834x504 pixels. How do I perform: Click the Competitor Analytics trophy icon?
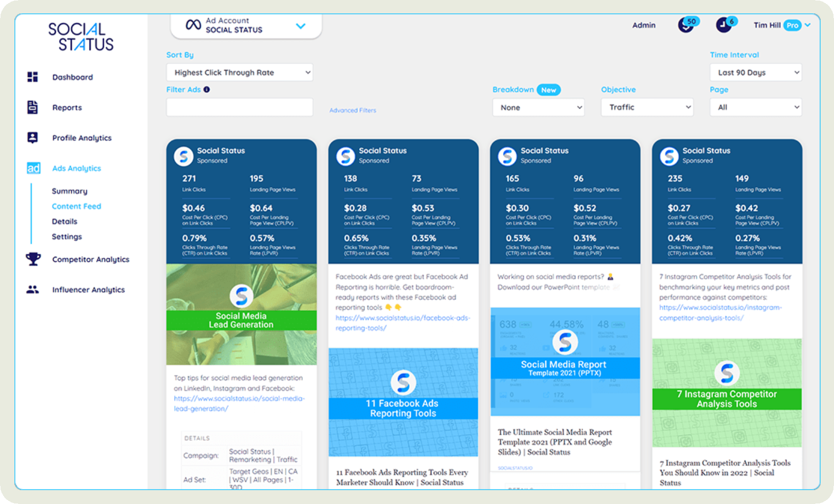tap(33, 259)
